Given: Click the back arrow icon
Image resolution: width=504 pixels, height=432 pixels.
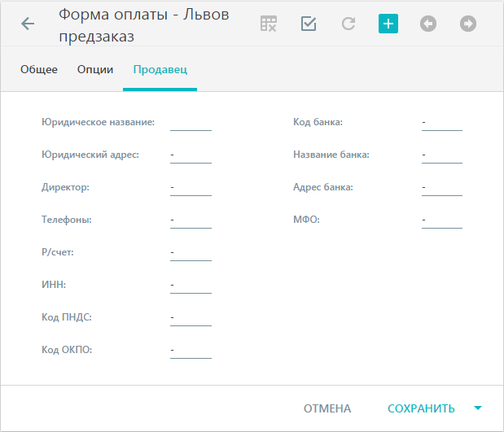Looking at the screenshot, I should 28,24.
